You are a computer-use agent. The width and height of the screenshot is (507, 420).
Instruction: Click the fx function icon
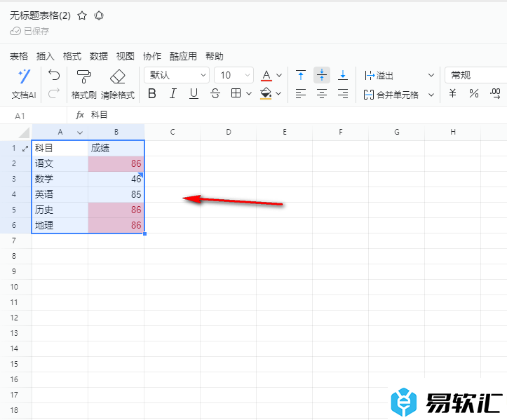pyautogui.click(x=79, y=115)
